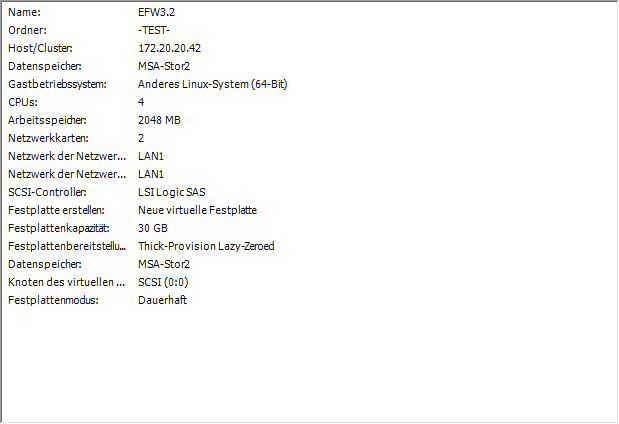
Task: Click the 2048 MB memory value
Action: coord(158,120)
